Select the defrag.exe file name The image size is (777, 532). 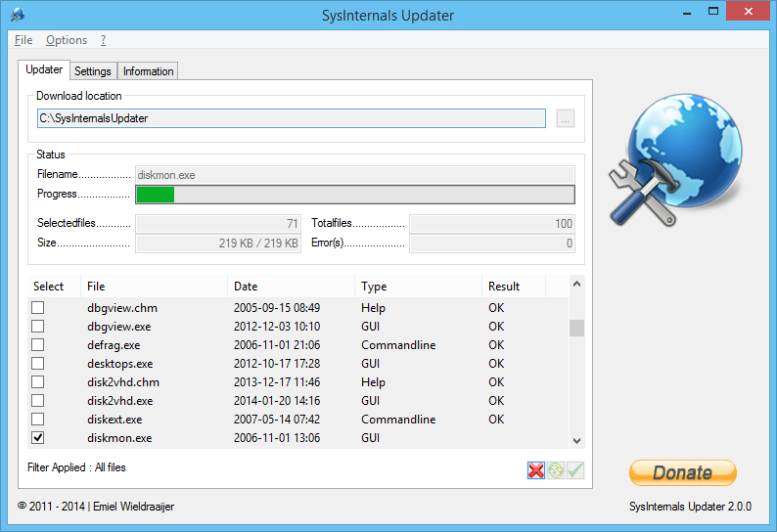tap(114, 345)
